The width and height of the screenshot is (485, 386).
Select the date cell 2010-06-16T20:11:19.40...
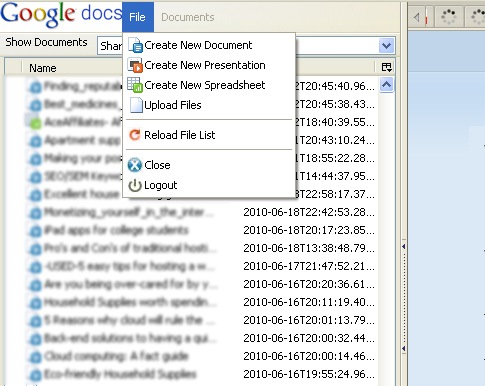[x=309, y=302]
